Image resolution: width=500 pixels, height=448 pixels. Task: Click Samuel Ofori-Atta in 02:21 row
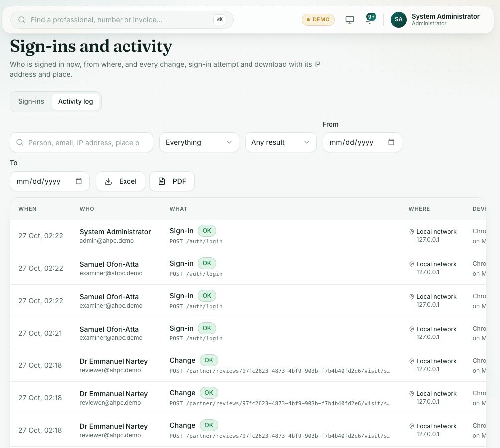(x=109, y=329)
